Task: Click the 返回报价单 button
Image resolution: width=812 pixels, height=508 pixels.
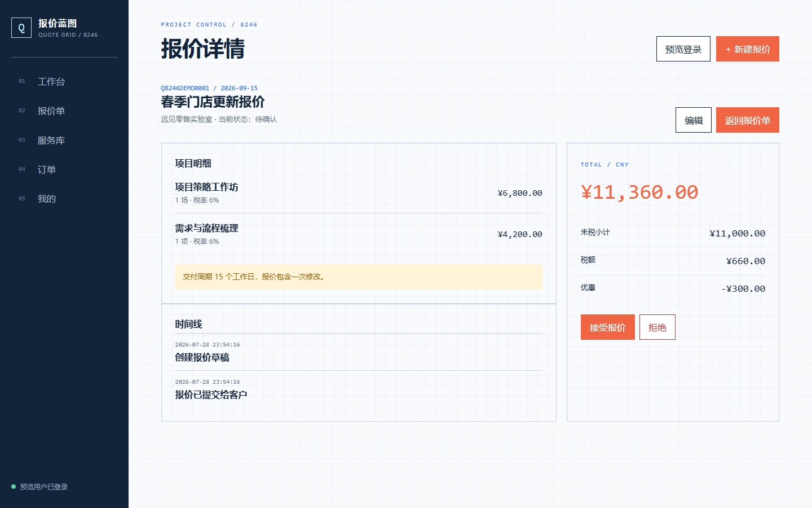Action: click(x=748, y=120)
